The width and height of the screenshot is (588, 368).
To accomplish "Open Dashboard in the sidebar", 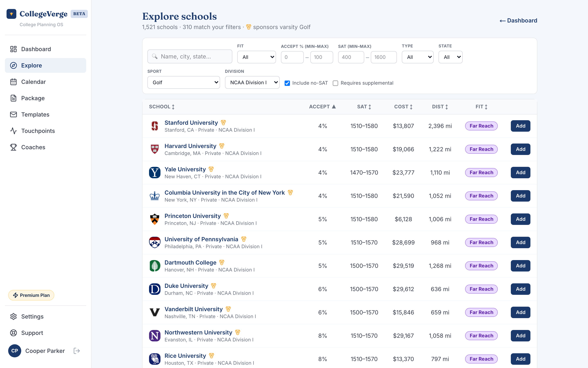I will click(x=46, y=49).
